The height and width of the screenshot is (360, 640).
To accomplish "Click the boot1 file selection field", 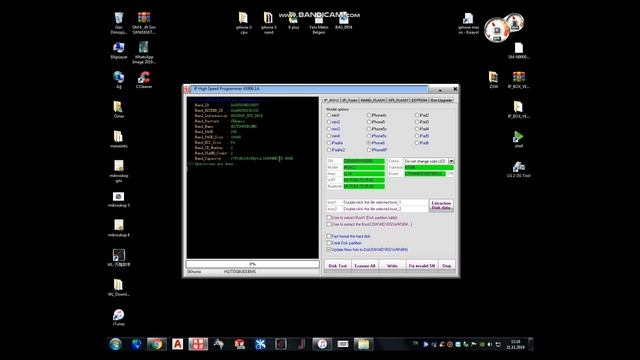I will [385, 202].
